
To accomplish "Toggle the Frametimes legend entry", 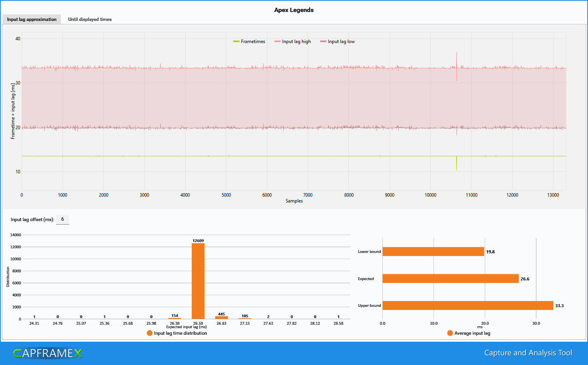I will (x=249, y=42).
